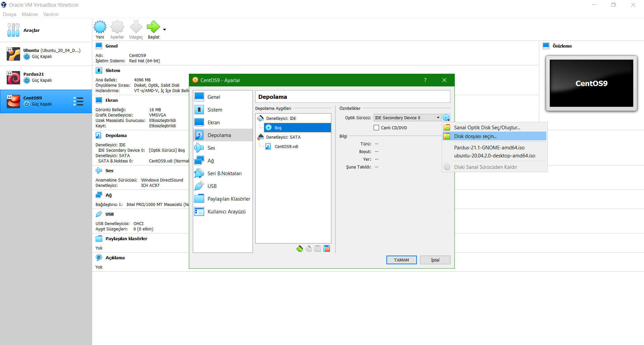Click the remove controller icon
The height and width of the screenshot is (345, 644).
click(309, 249)
